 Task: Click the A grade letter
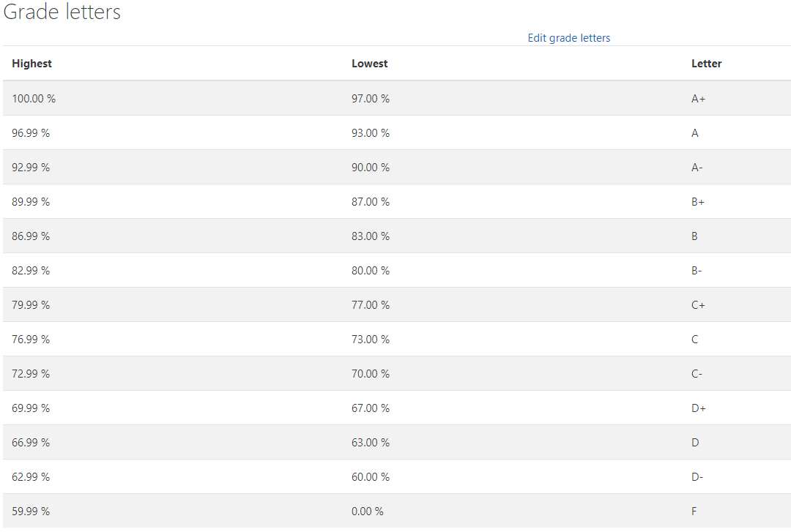tap(694, 132)
